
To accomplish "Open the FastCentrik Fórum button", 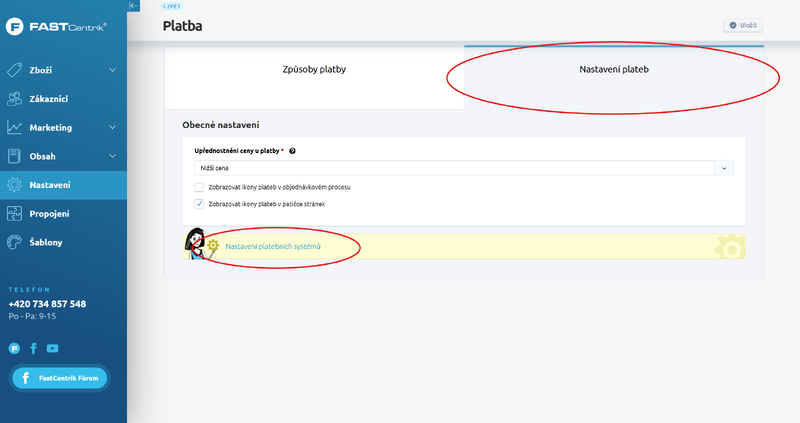I will click(x=59, y=378).
